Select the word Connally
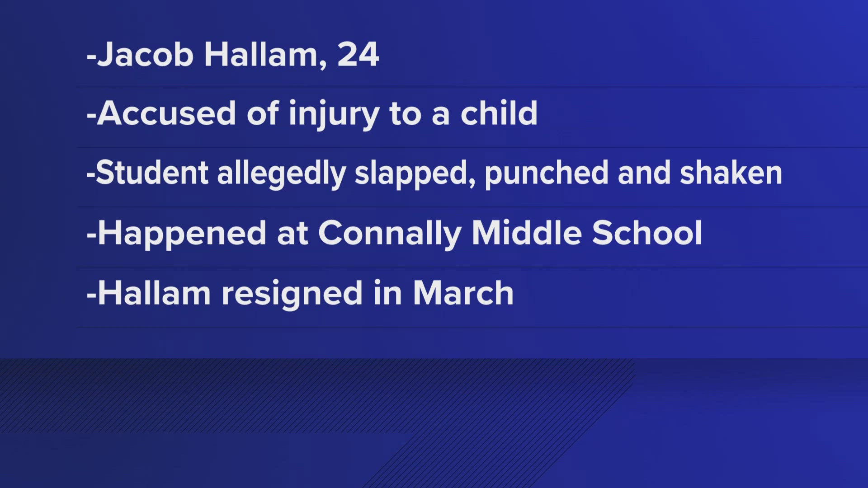Screen dimensions: 868x488 point(390,234)
